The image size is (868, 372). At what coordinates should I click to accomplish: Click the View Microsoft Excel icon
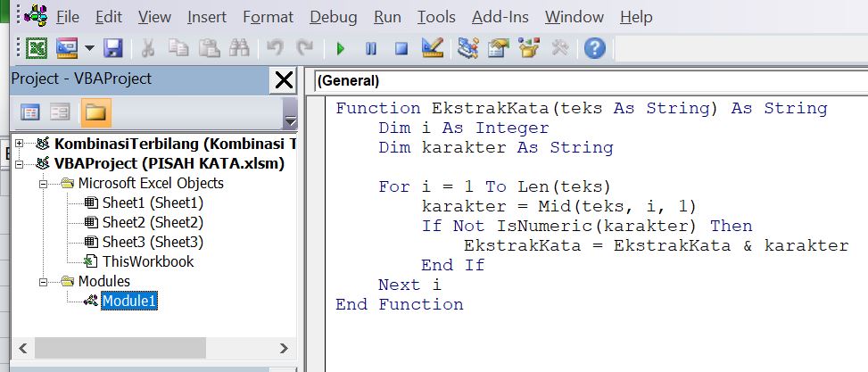[37, 48]
